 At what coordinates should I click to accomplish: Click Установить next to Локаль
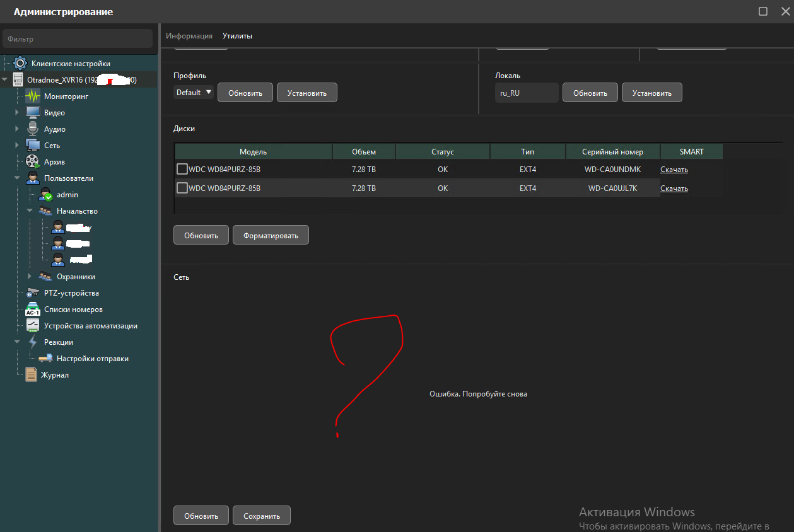(652, 93)
